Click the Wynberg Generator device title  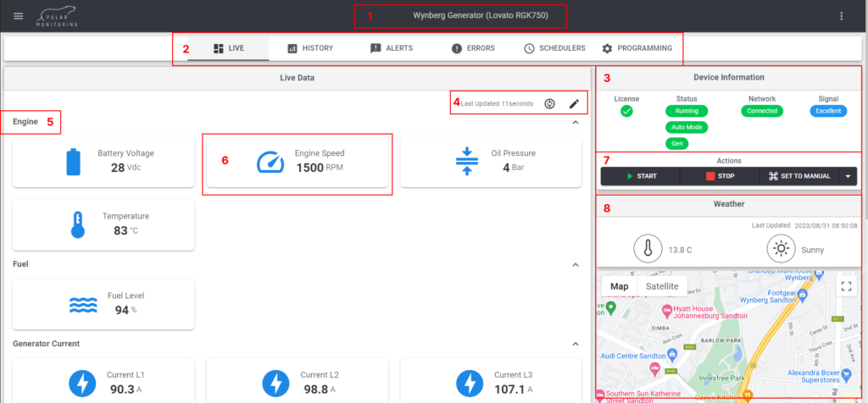pos(481,16)
